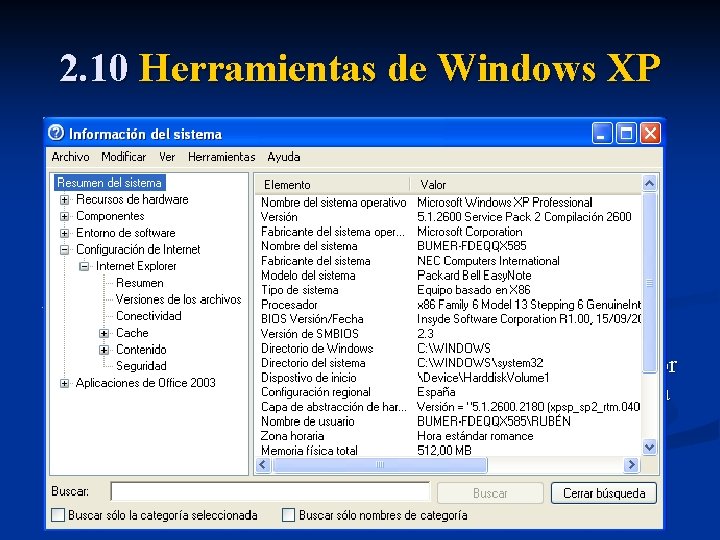Select NEC Computers International value
Viewport: 720px width, 540px height.
pos(488,261)
